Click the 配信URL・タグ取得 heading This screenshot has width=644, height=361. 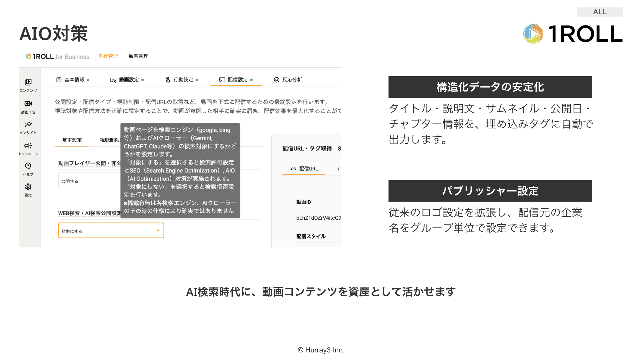click(307, 148)
